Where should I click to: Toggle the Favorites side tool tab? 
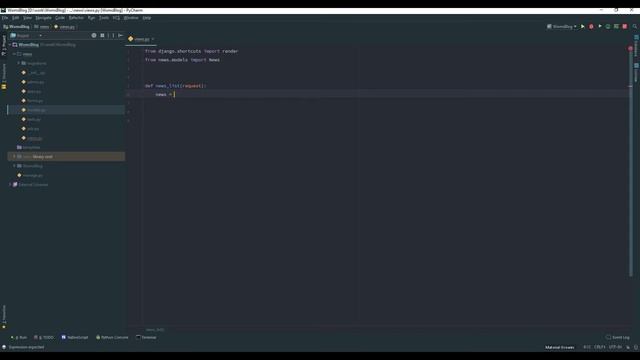(x=4, y=317)
